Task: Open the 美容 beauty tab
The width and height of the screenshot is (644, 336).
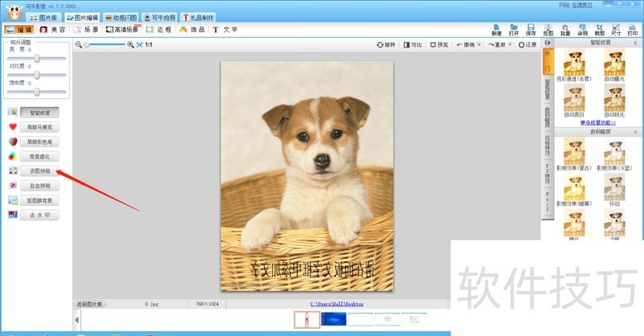Action: tap(53, 30)
